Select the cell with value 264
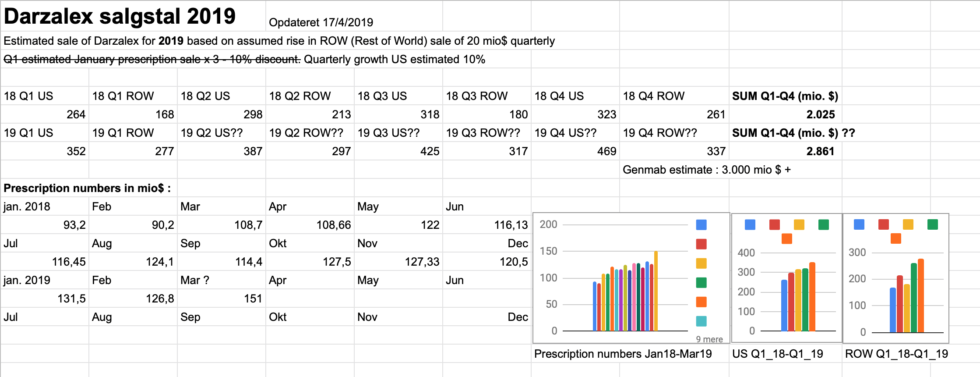This screenshot has width=980, height=377. click(x=45, y=114)
